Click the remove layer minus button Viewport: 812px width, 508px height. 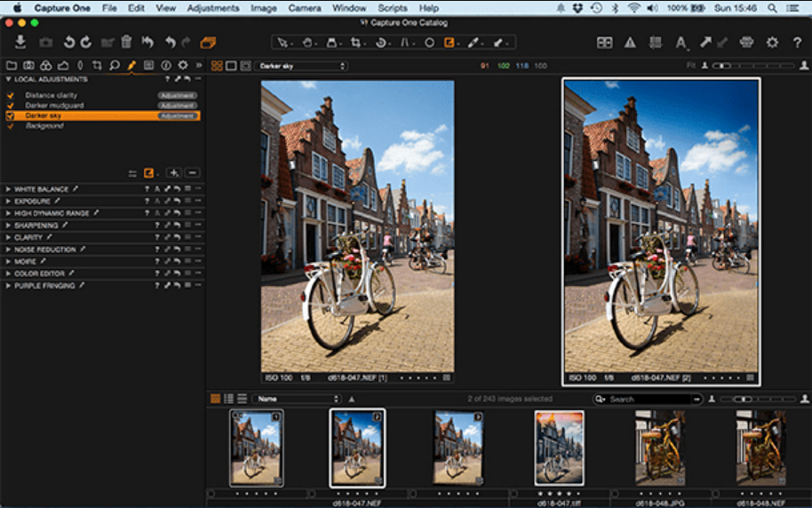tap(193, 172)
